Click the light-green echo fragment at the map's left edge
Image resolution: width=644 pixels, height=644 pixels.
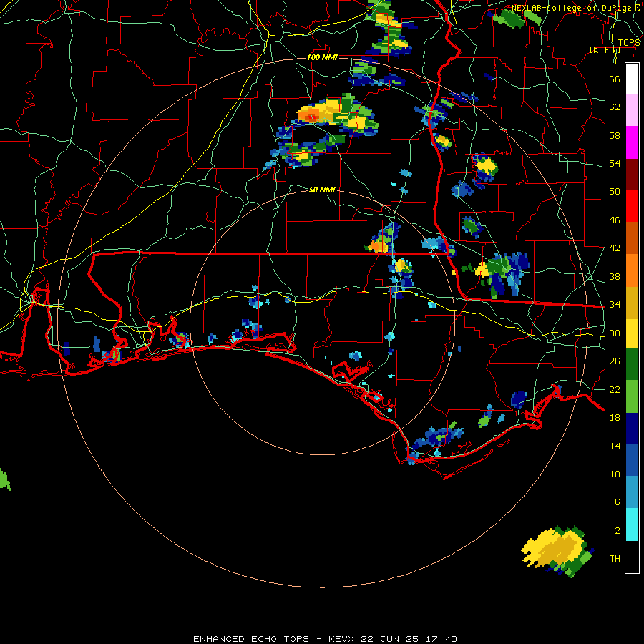pos(4,479)
